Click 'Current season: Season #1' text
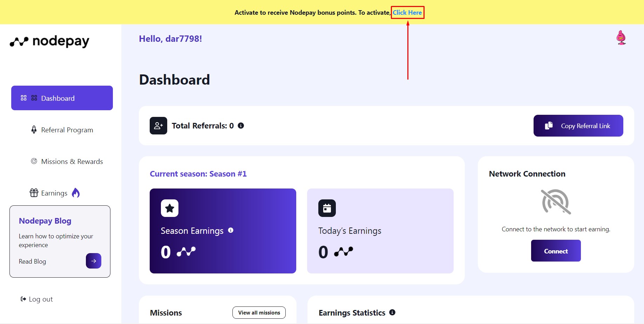 (x=198, y=174)
